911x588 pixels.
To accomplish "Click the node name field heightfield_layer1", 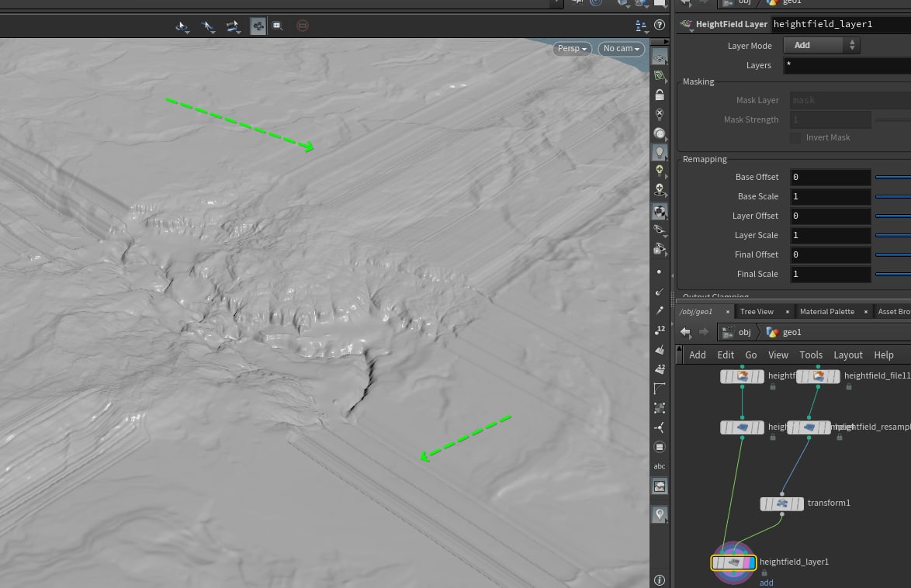I will pos(840,24).
